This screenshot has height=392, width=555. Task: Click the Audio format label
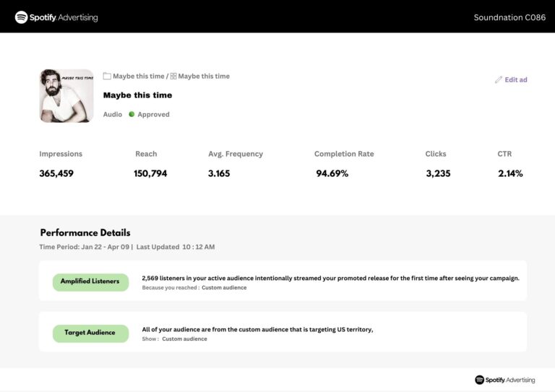click(113, 114)
